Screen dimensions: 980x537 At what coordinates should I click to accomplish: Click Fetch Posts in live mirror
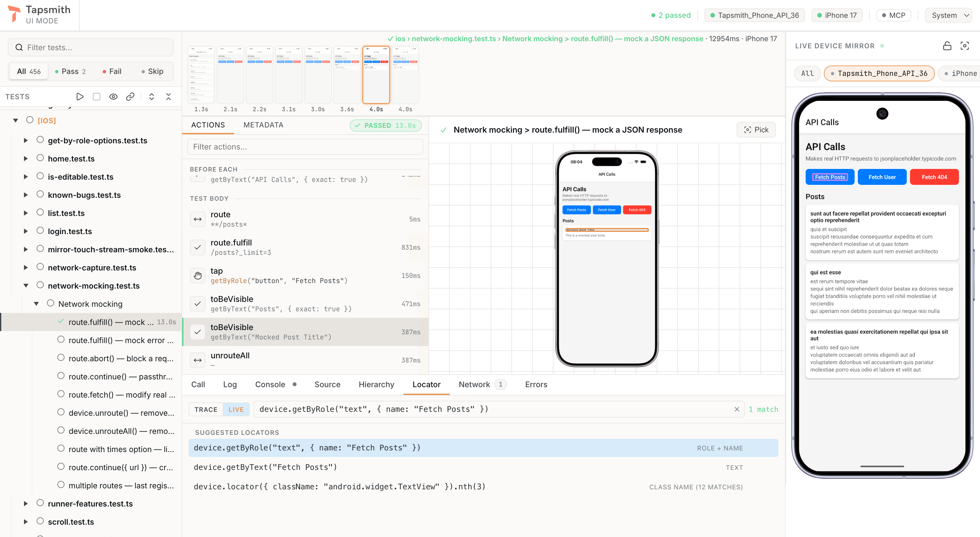(x=830, y=177)
